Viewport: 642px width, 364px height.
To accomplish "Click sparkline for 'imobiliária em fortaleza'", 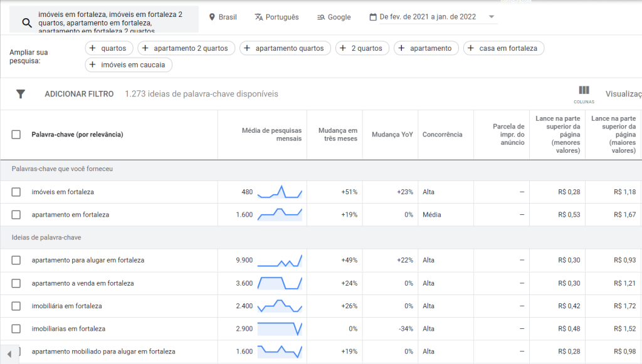I will pyautogui.click(x=280, y=306).
